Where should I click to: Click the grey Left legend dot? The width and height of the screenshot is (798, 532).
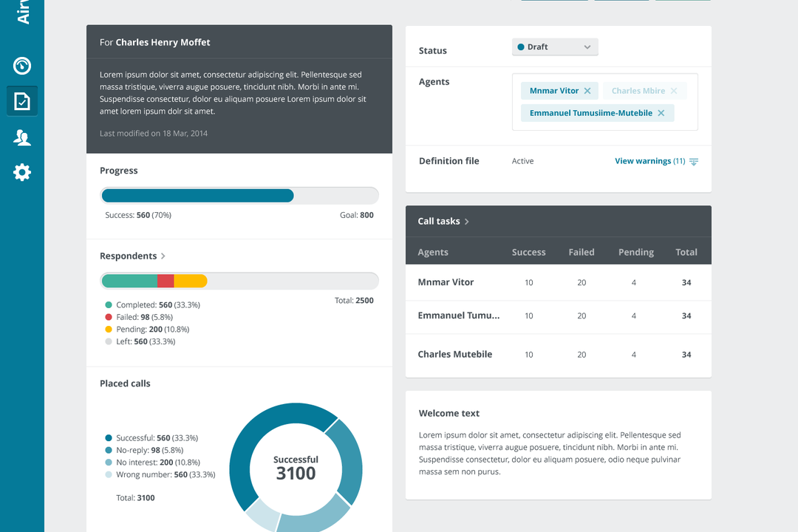(109, 341)
